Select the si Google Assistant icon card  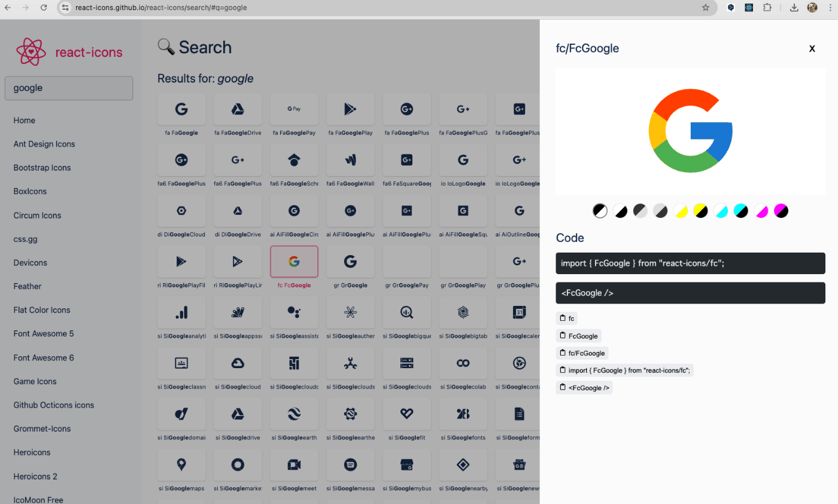click(x=294, y=312)
